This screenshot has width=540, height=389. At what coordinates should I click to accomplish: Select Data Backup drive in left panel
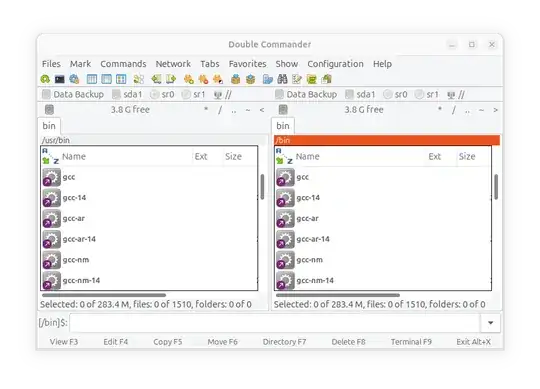coord(73,94)
